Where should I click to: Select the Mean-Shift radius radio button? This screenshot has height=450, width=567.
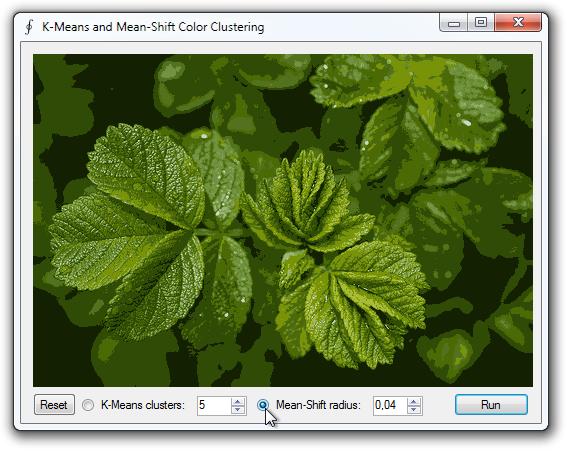[x=263, y=405]
